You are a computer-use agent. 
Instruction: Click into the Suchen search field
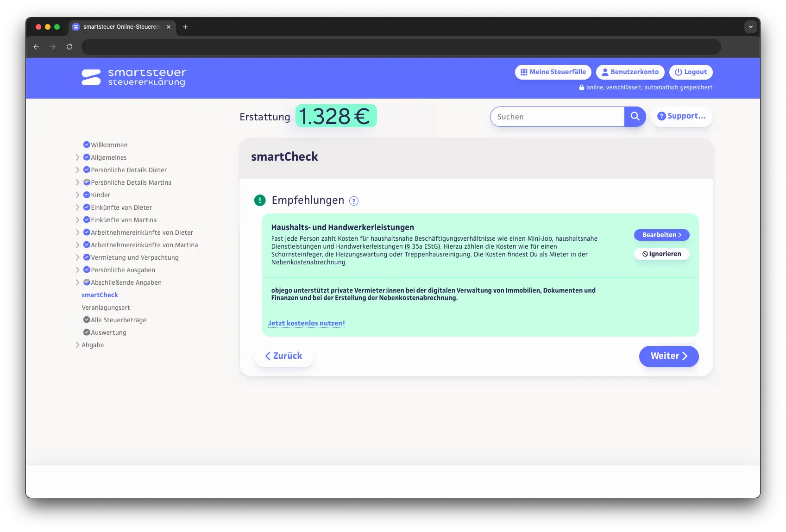(x=558, y=117)
